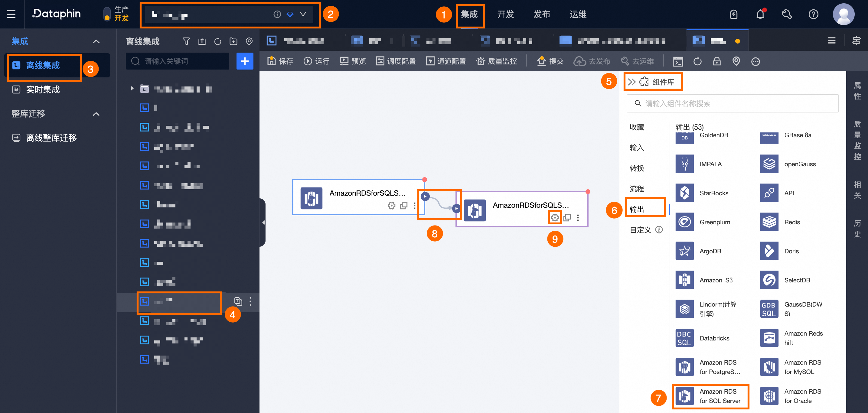868x413 pixels.
Task: Open the hamburger main menu
Action: point(11,14)
